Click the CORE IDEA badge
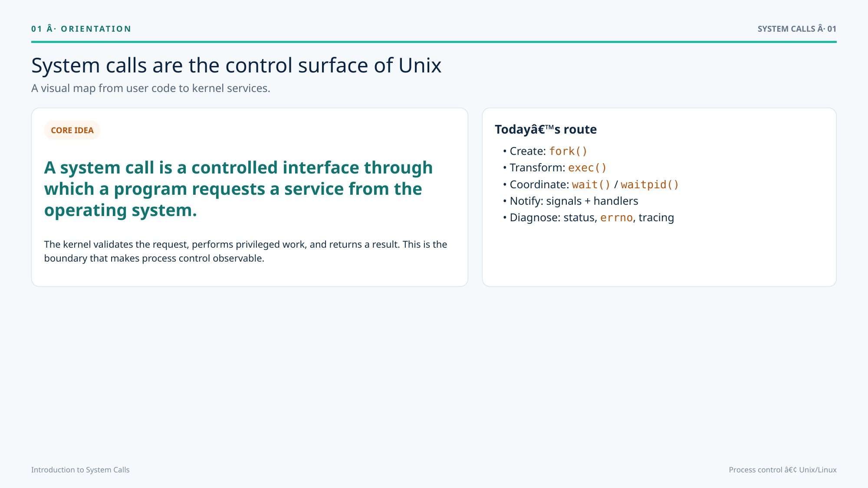868x488 pixels. tap(72, 130)
